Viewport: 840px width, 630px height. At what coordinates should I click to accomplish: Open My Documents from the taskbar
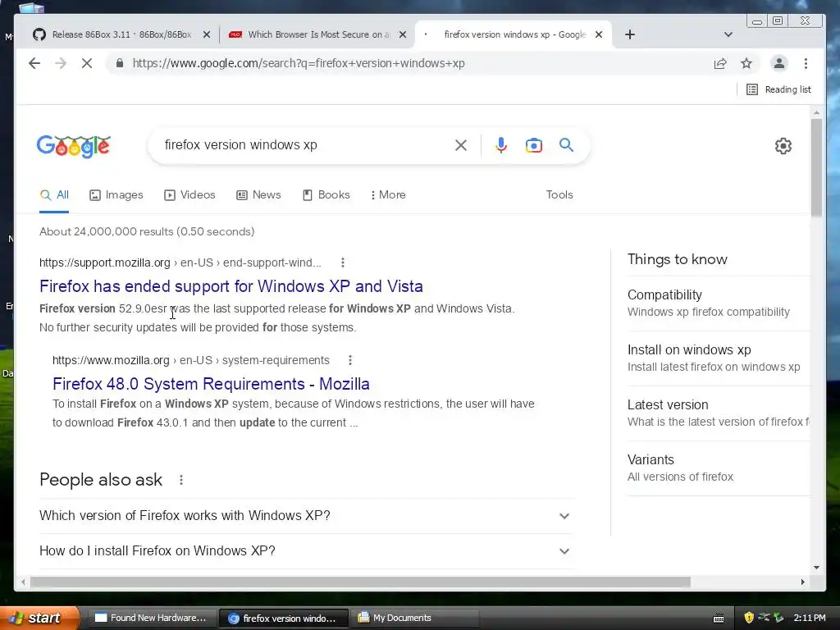pos(414,618)
